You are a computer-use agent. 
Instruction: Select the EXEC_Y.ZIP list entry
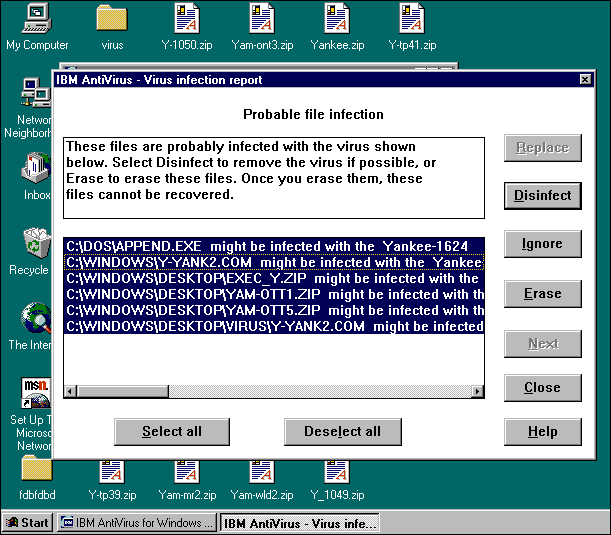pyautogui.click(x=274, y=278)
